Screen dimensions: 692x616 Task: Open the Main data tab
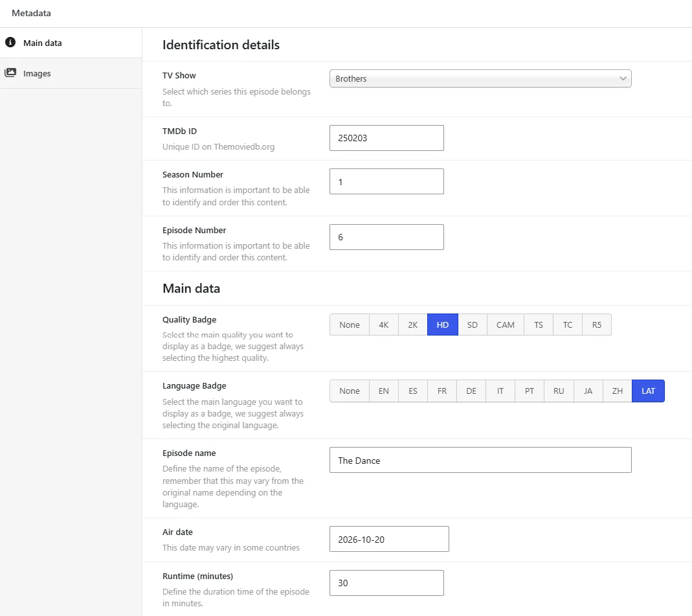point(71,43)
